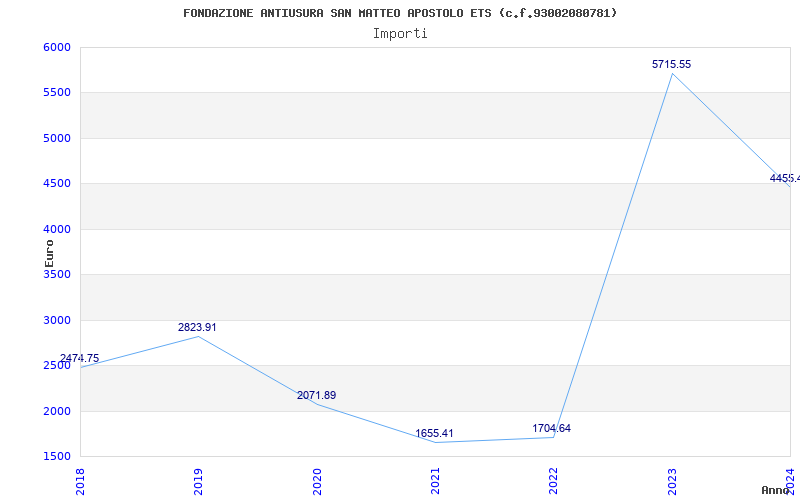Select the 2071.89 data label
The width and height of the screenshot is (800, 500).
point(316,395)
